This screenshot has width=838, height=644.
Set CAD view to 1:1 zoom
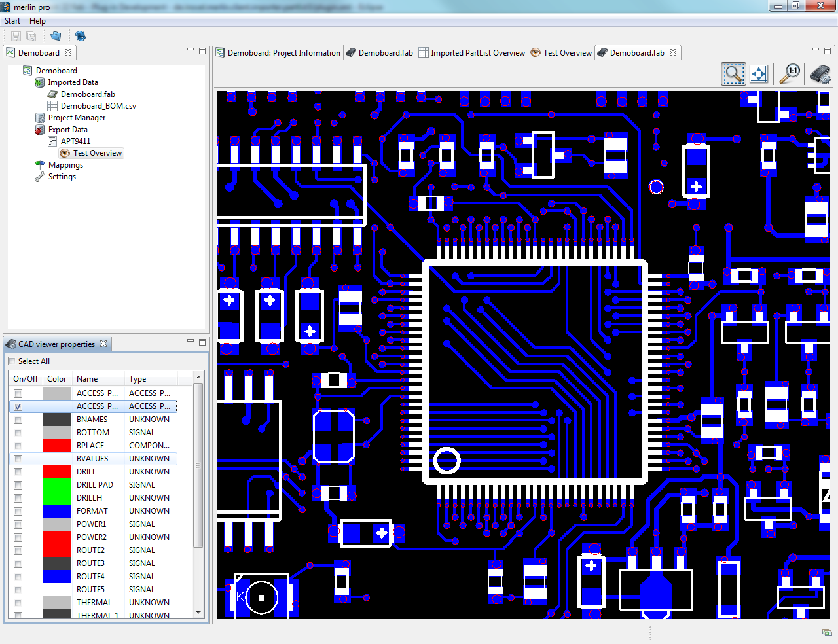point(790,73)
